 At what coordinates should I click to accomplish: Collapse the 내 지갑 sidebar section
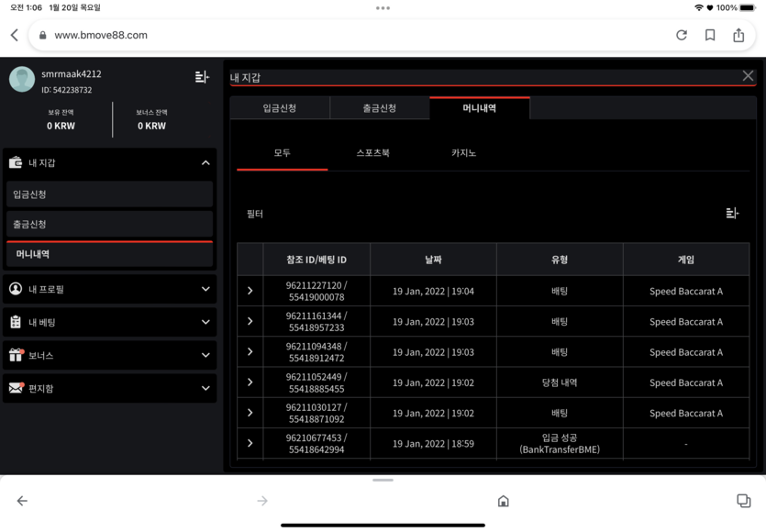click(205, 162)
